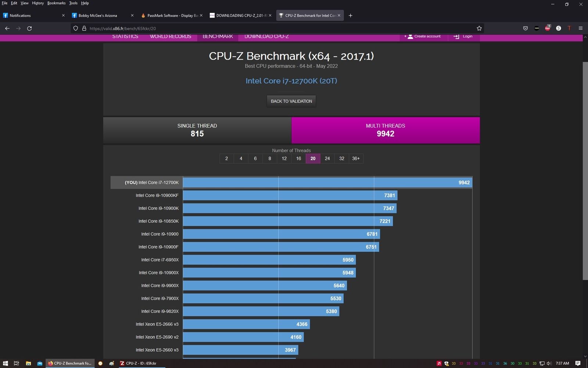Close the Notifications tab
This screenshot has height=368, width=588.
click(x=63, y=15)
